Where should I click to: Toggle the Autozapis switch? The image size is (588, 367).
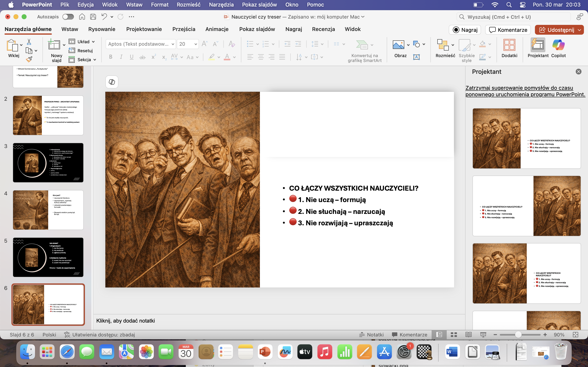point(68,17)
